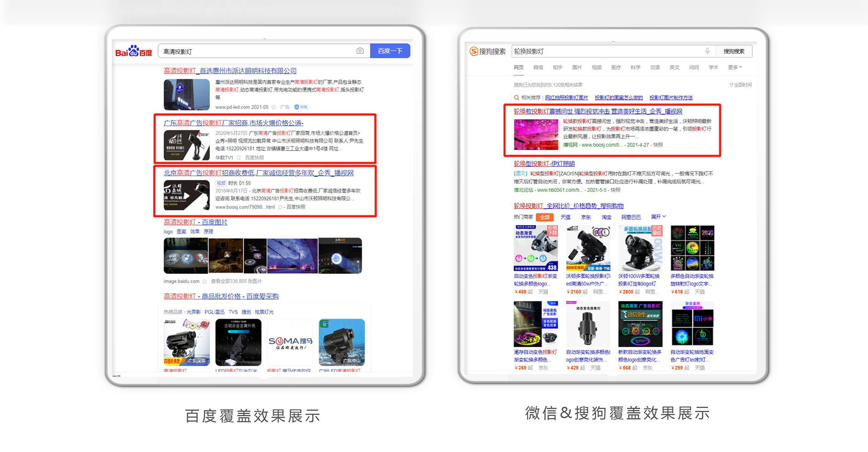Click the blue shield 保障 badge icon
This screenshot has width=868, height=452.
(301, 107)
